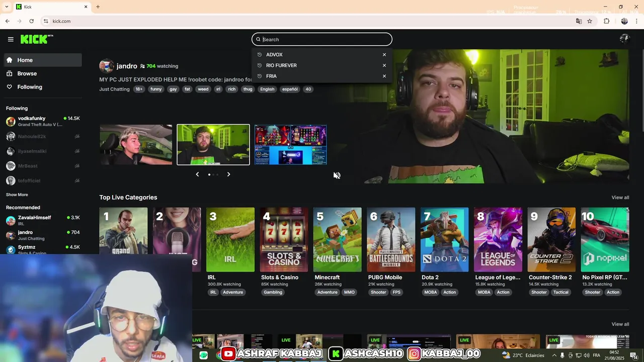Expand followed list with Show More
Screen dimensions: 644x362
tap(17, 195)
